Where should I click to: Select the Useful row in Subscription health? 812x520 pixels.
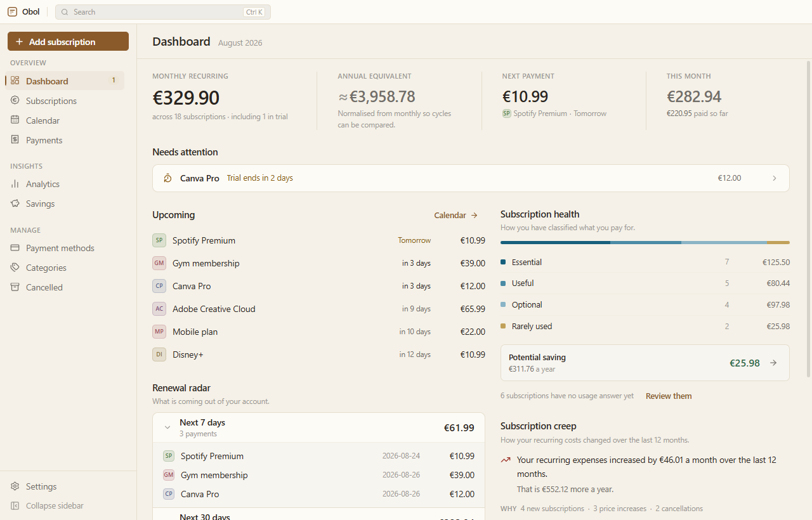(x=645, y=283)
